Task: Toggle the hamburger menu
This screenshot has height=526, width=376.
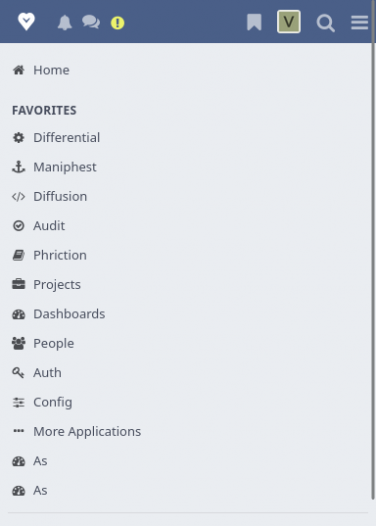Action: (359, 23)
